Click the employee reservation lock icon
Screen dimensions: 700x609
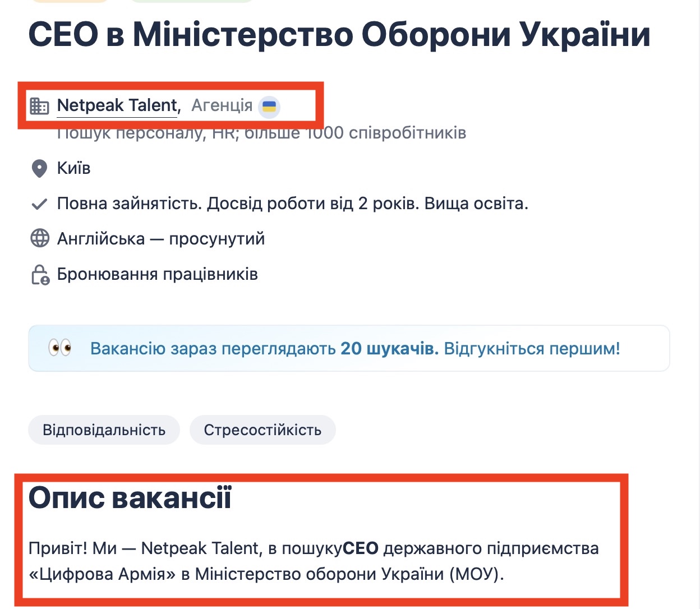(40, 275)
